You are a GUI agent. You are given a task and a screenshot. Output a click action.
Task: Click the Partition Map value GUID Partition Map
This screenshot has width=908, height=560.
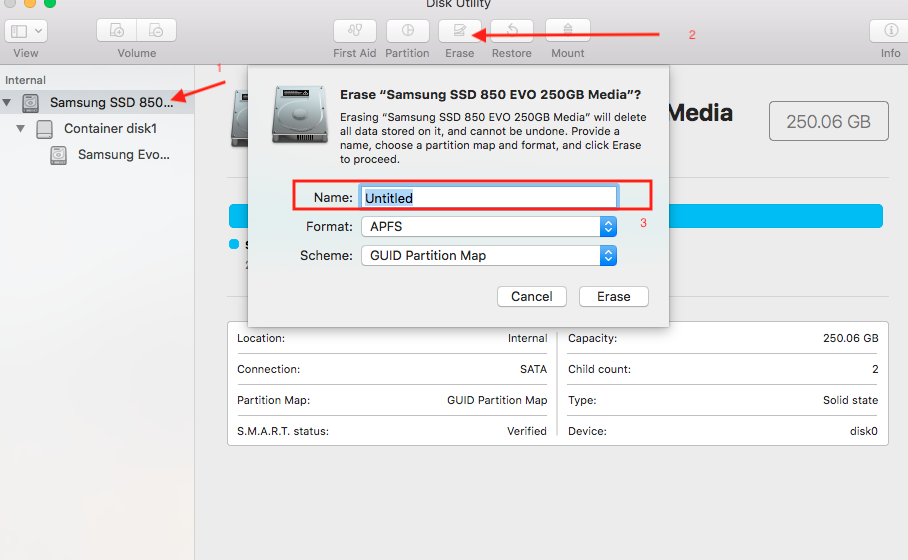[497, 400]
